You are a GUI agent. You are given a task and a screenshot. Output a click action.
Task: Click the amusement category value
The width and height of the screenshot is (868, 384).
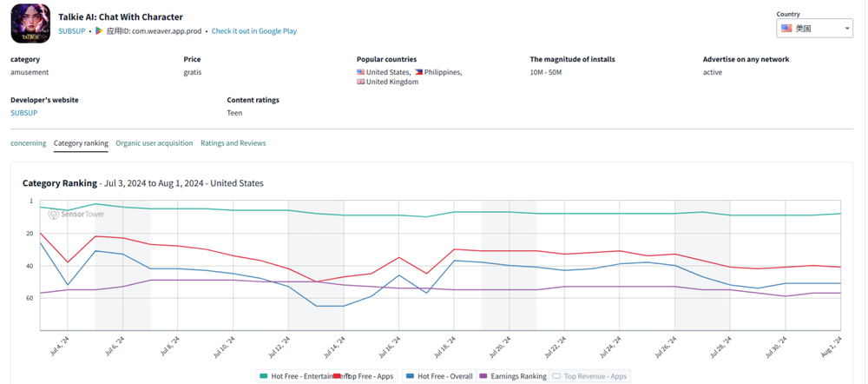[x=30, y=72]
